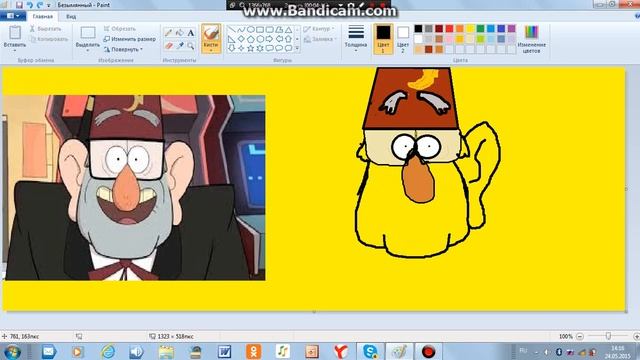Open the Заливка (Fill) dropdown
The image size is (640, 360).
point(320,39)
